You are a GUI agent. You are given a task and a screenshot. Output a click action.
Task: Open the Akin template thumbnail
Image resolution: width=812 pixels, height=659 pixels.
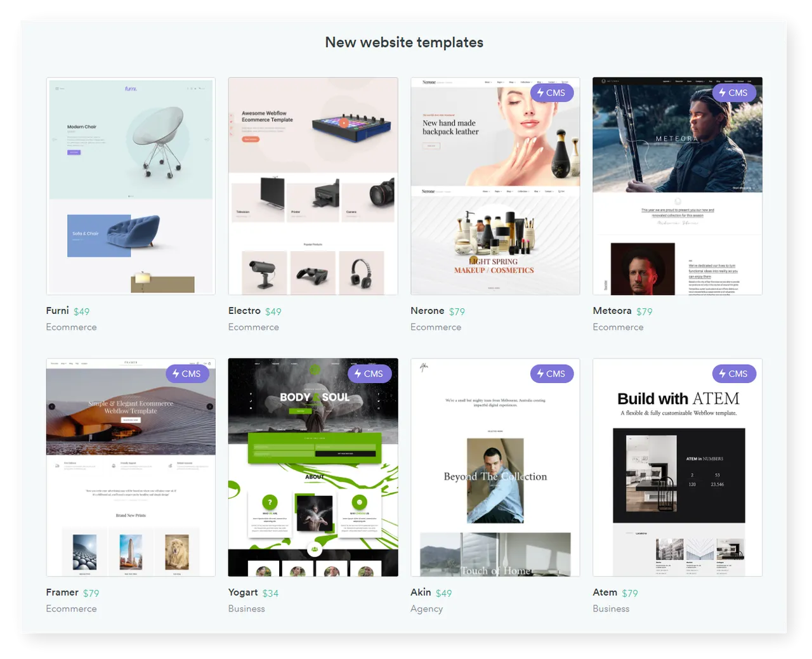pos(495,467)
